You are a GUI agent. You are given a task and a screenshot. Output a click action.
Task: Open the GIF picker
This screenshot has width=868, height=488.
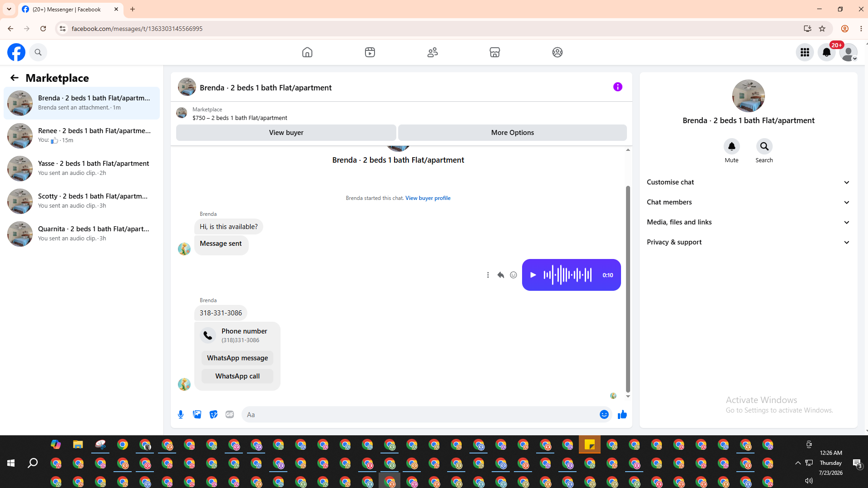tap(230, 414)
